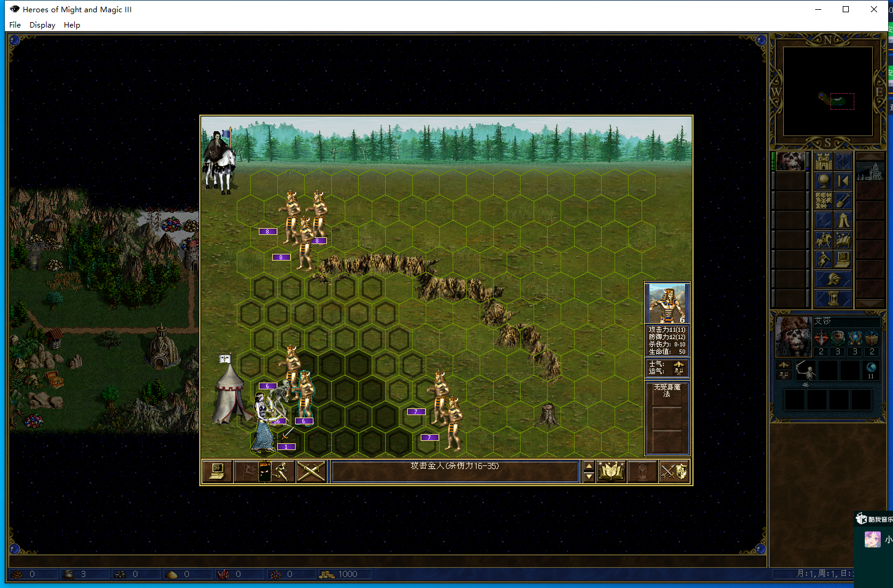Click the knowledge skill book icon
Viewport: 893px width, 588px height.
click(x=872, y=338)
